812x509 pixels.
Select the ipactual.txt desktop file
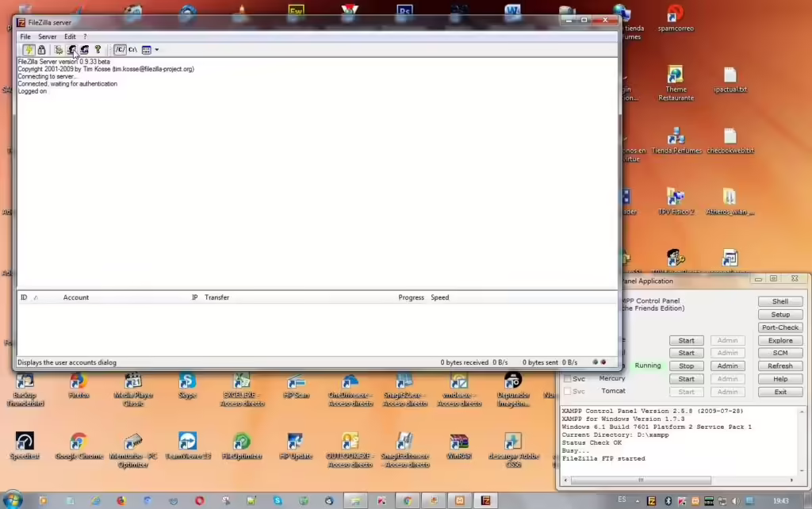coord(730,80)
